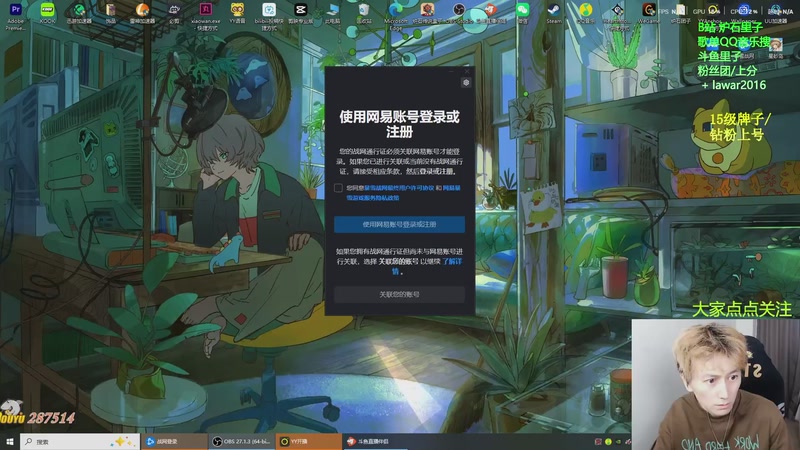Open 了解详情 link in dialog
This screenshot has height=450, width=800.
[452, 261]
